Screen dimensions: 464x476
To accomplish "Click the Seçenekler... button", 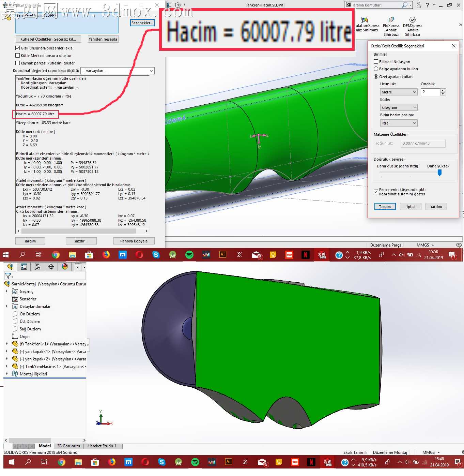I will [142, 23].
